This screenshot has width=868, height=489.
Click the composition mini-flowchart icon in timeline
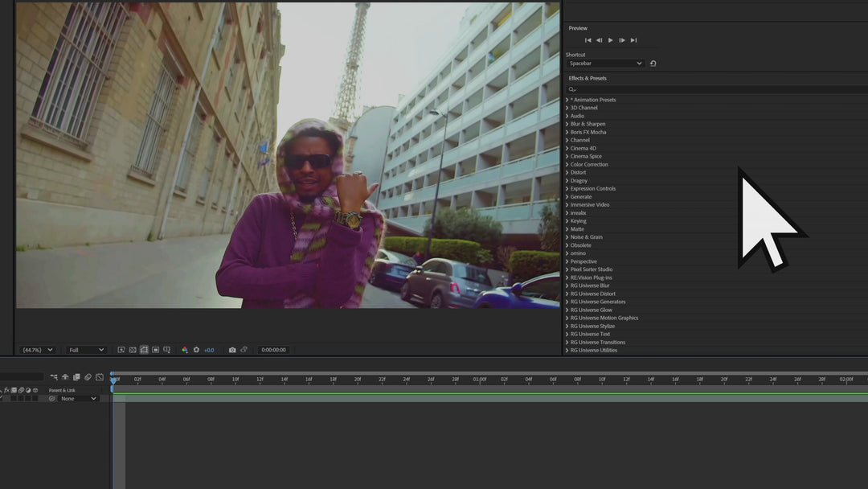[54, 377]
